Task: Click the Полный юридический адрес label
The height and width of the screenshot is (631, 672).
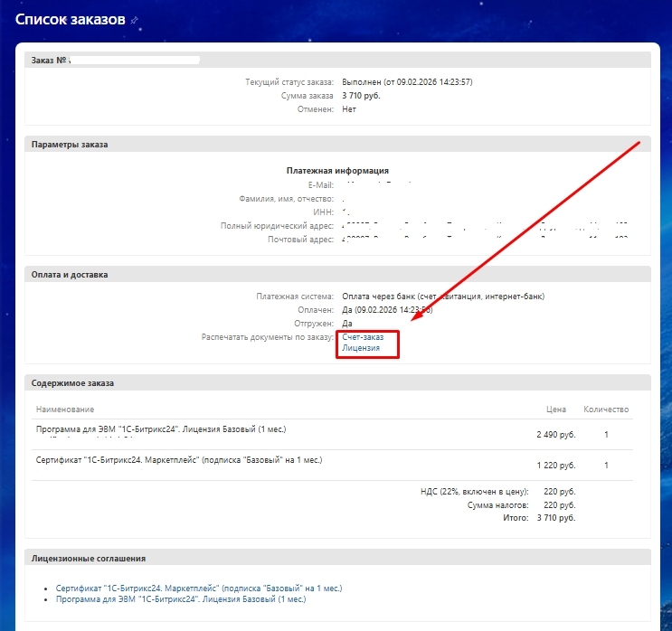Action: (277, 226)
